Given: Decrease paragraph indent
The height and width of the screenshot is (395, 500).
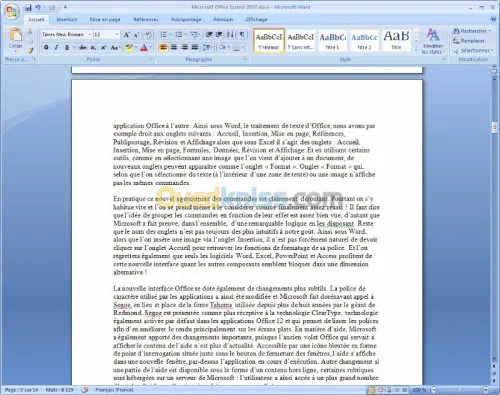Looking at the screenshot, I should [x=209, y=35].
